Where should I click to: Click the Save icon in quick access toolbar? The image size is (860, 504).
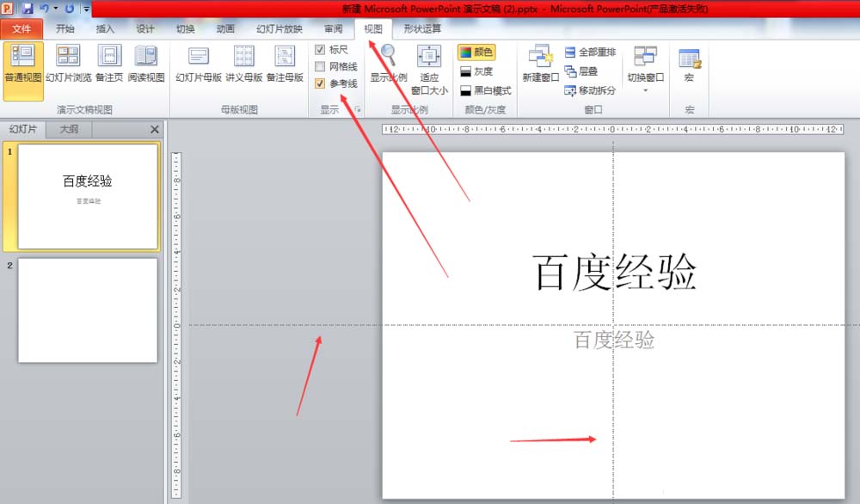coord(27,9)
